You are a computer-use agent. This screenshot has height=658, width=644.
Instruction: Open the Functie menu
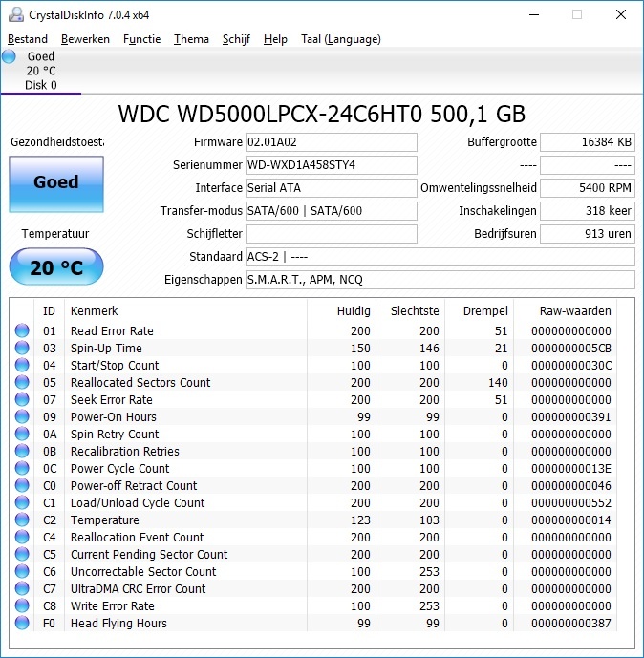point(142,39)
